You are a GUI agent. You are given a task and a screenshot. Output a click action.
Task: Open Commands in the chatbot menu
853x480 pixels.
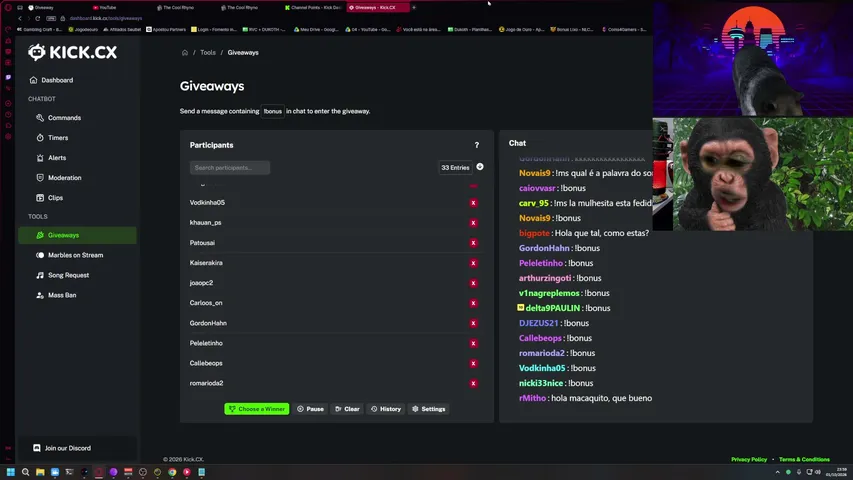(x=59, y=118)
